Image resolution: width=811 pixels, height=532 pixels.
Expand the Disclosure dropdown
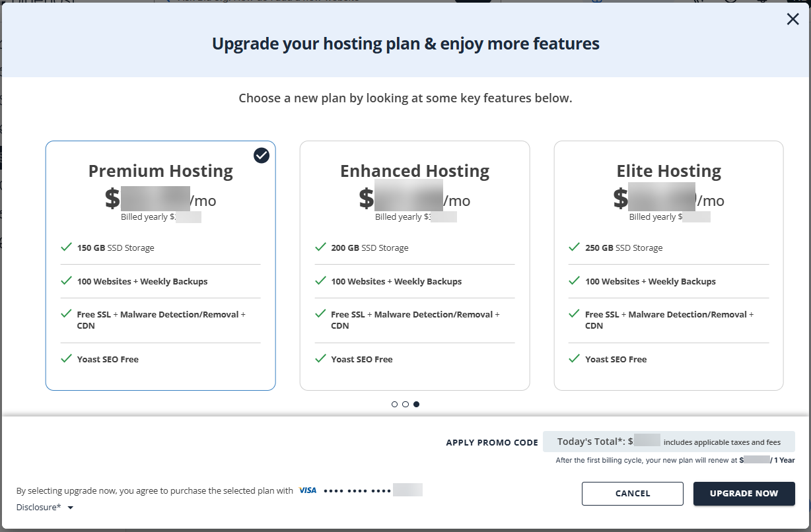point(45,507)
